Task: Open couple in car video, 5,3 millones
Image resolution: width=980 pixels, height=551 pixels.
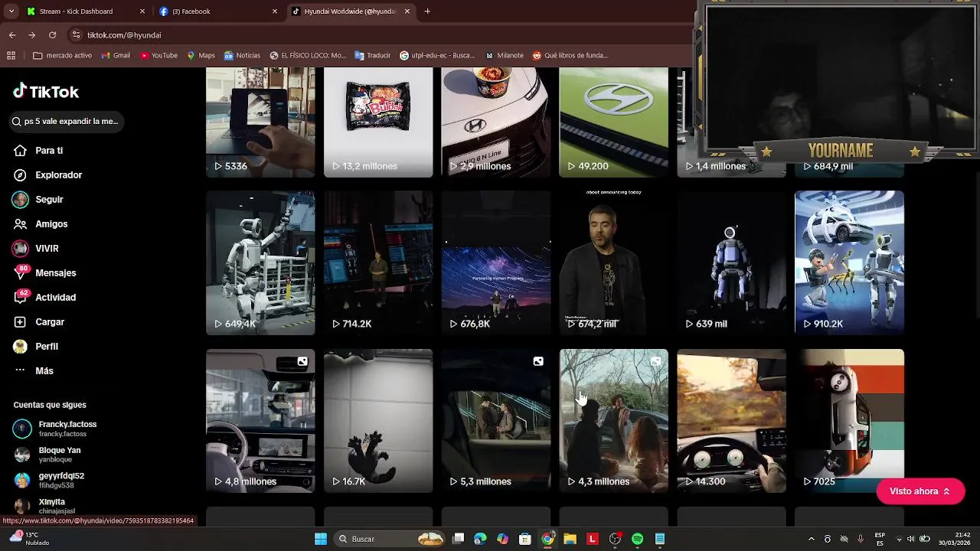Action: [496, 421]
